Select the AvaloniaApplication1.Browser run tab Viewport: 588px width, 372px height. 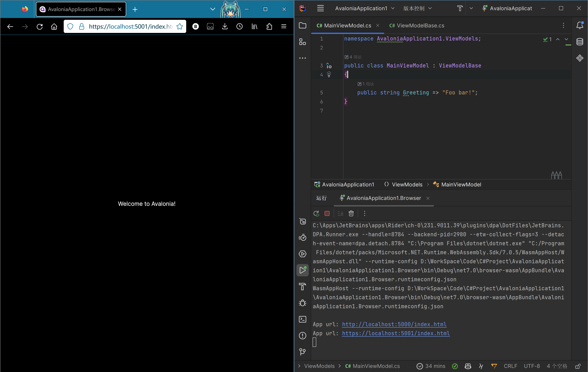[x=384, y=198]
